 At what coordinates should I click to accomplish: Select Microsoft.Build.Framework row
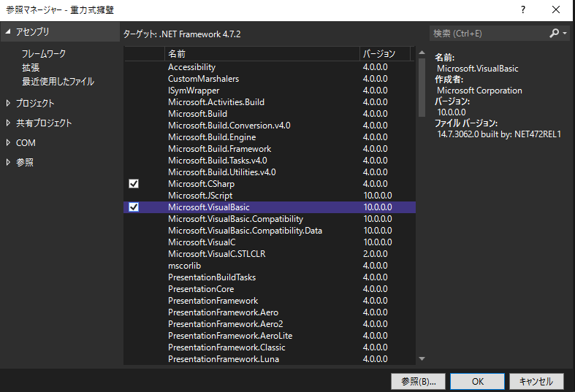click(270, 149)
